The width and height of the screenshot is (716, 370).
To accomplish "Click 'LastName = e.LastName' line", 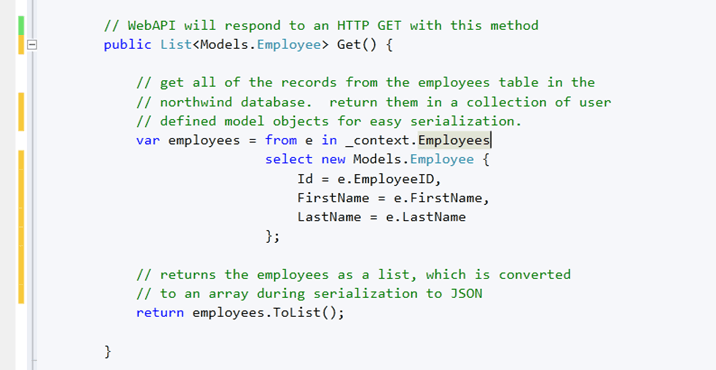I will [x=381, y=217].
